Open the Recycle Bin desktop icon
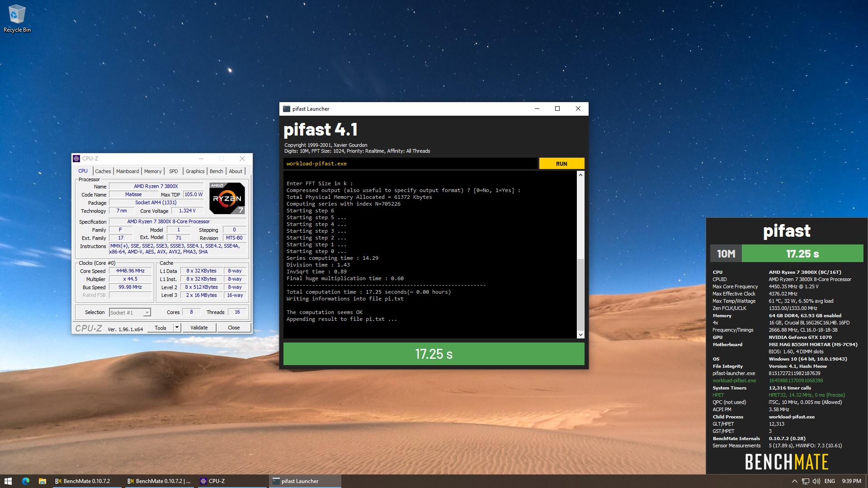868x488 pixels. [17, 19]
